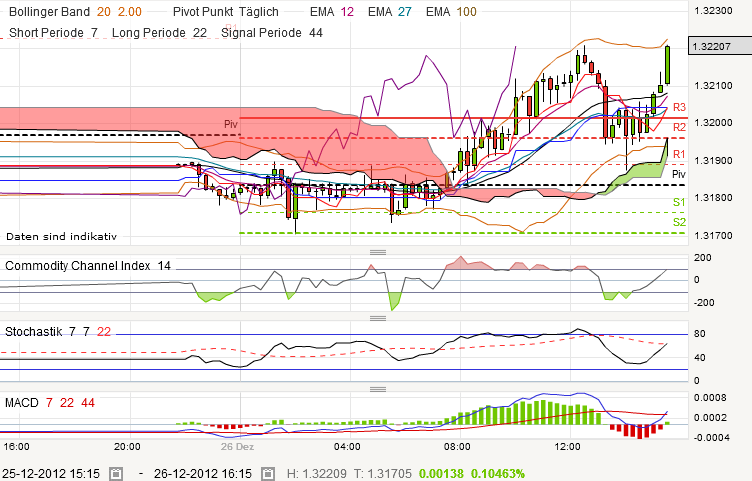
Task: Click the 12:00 time axis label
Action: point(567,447)
